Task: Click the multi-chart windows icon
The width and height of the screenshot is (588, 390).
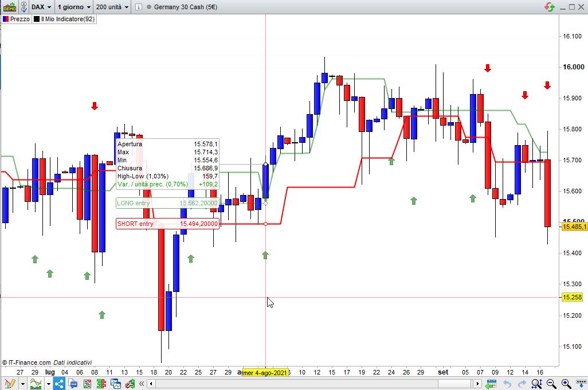Action: click(116, 384)
